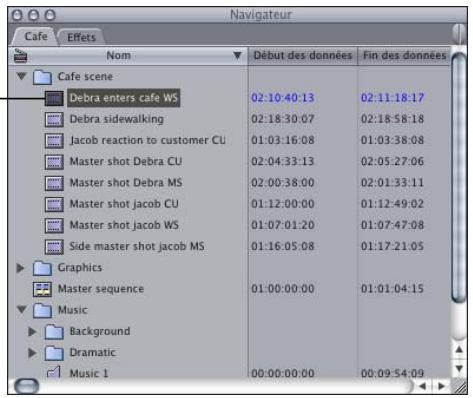The image size is (473, 398).
Task: Select the Music folder icon
Action: pyautogui.click(x=42, y=310)
